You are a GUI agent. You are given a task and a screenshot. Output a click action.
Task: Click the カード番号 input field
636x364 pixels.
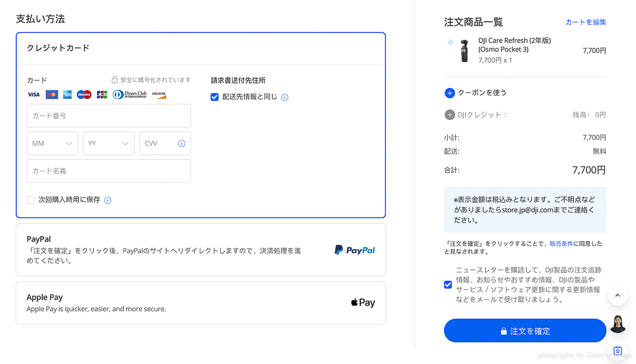109,116
